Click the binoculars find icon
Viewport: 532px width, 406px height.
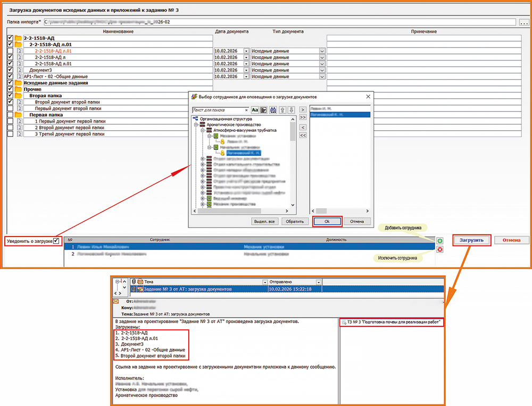coord(273,110)
